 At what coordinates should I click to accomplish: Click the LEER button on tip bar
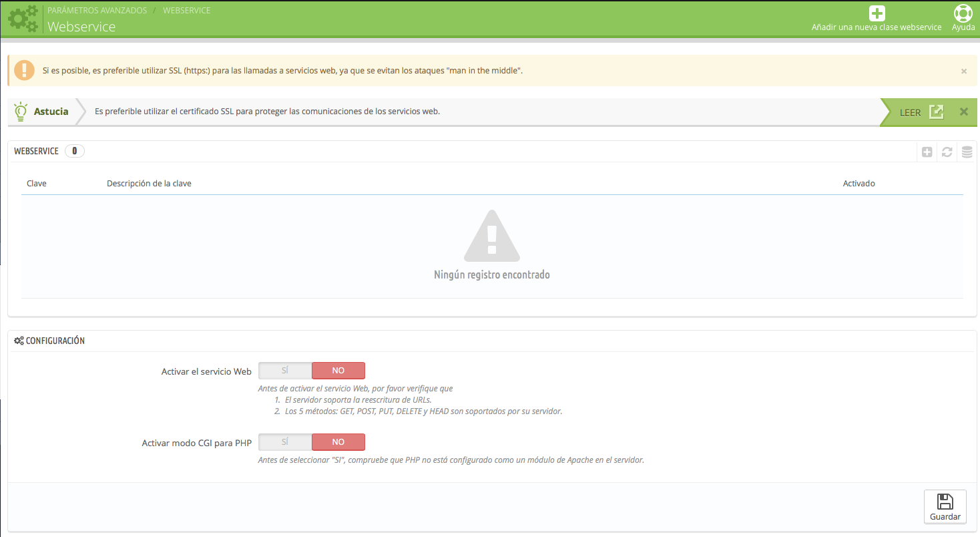point(922,112)
